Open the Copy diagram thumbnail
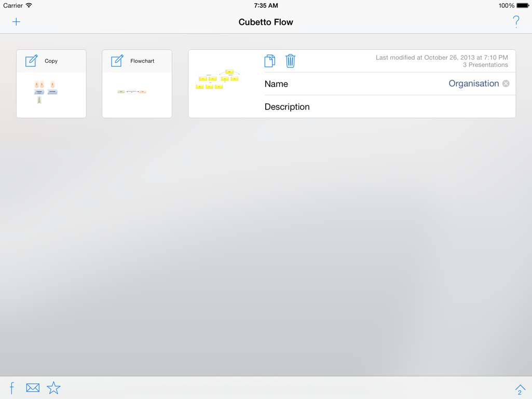 [x=46, y=92]
